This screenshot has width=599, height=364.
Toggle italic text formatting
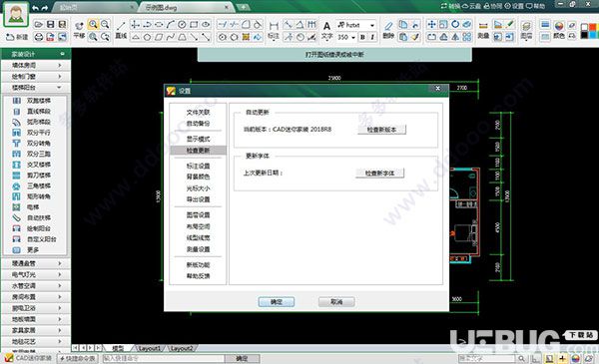(x=372, y=37)
